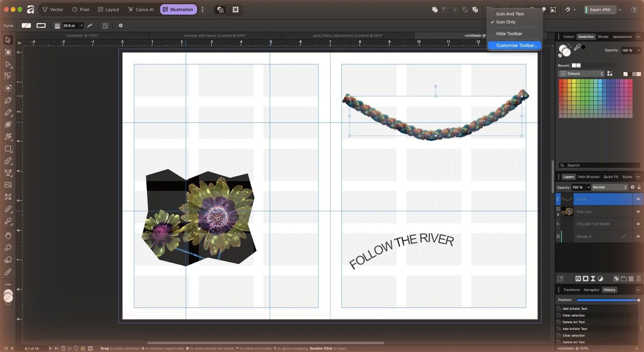The height and width of the screenshot is (352, 644).
Task: Toggle visibility of FOLLOW THE RIVER layer
Action: coord(638,224)
